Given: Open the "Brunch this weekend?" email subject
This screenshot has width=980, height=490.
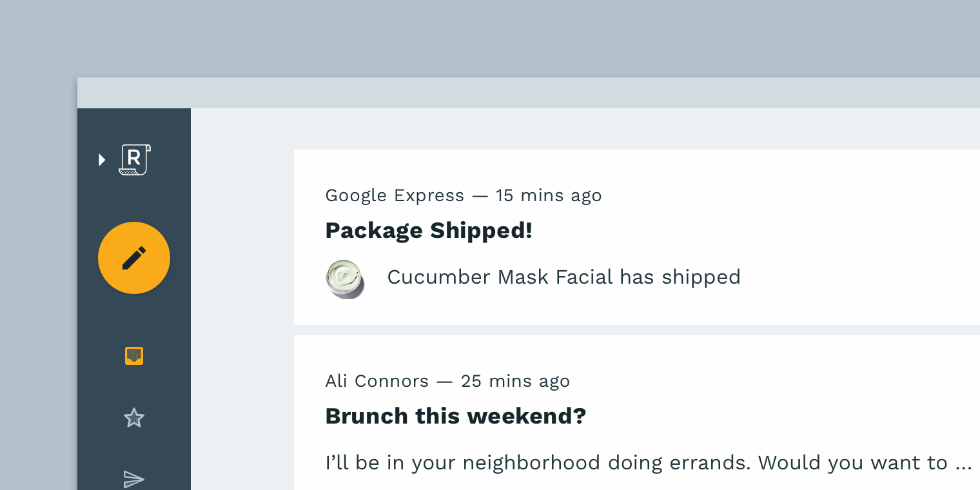Looking at the screenshot, I should 455,416.
